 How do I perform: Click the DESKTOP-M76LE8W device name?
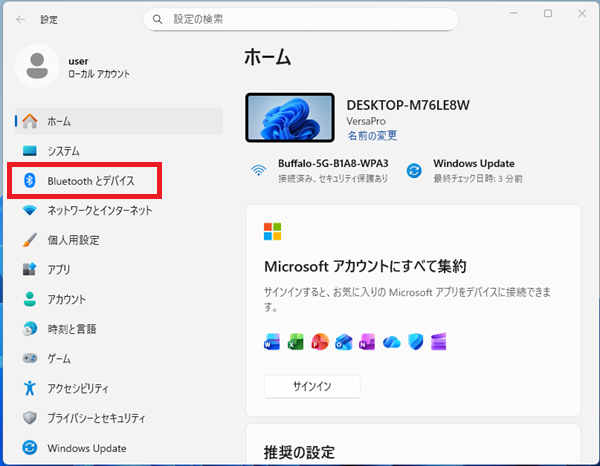coord(408,105)
